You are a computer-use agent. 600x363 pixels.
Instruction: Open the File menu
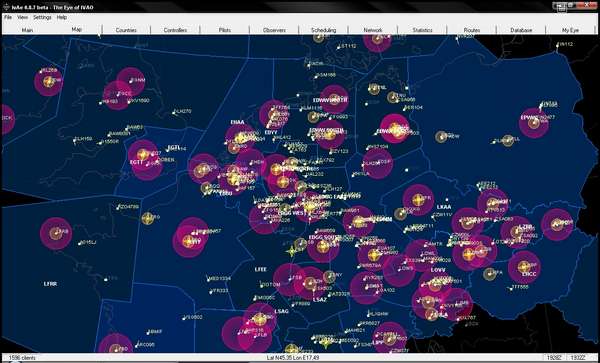point(7,18)
